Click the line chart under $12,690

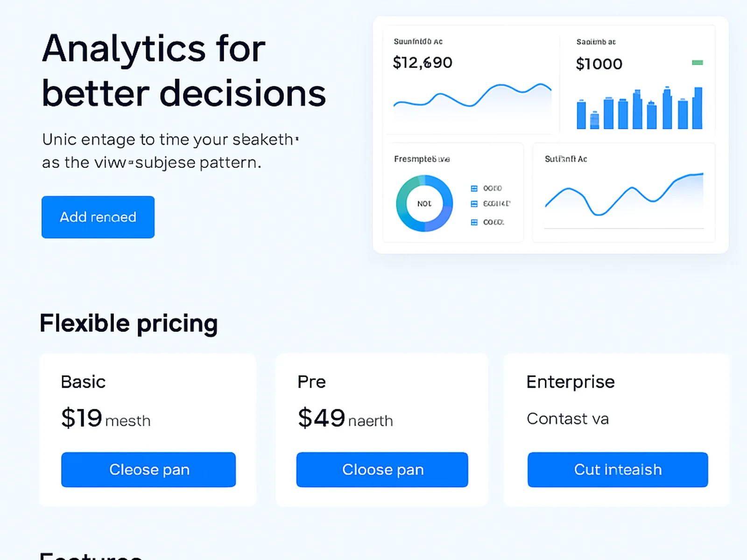[x=472, y=97]
